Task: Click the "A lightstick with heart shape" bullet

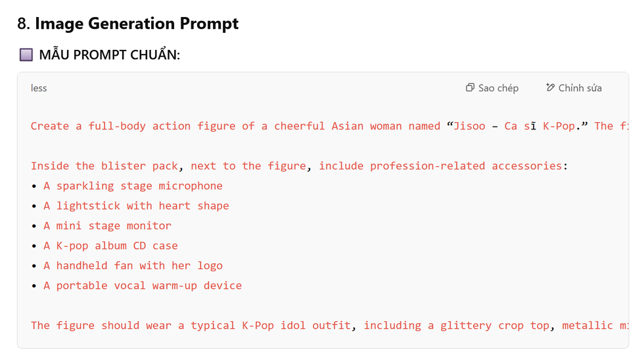Action: click(x=136, y=206)
